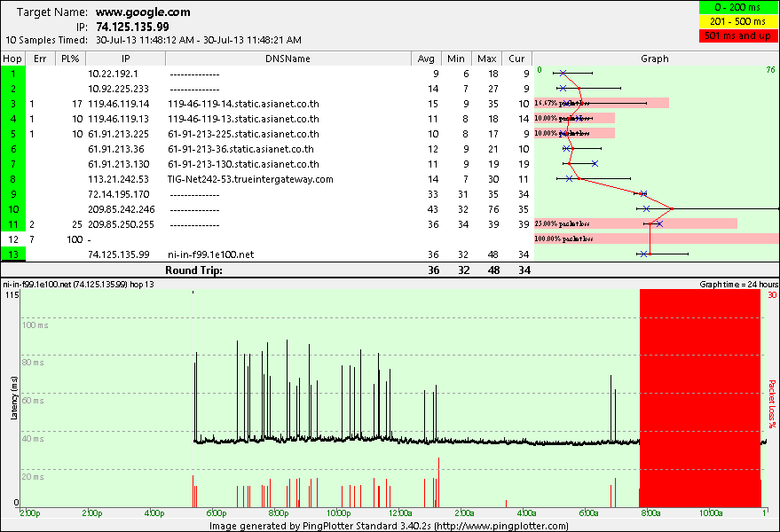Select the red 501 ms and up legend swatch
This screenshot has width=780, height=532.
point(738,35)
